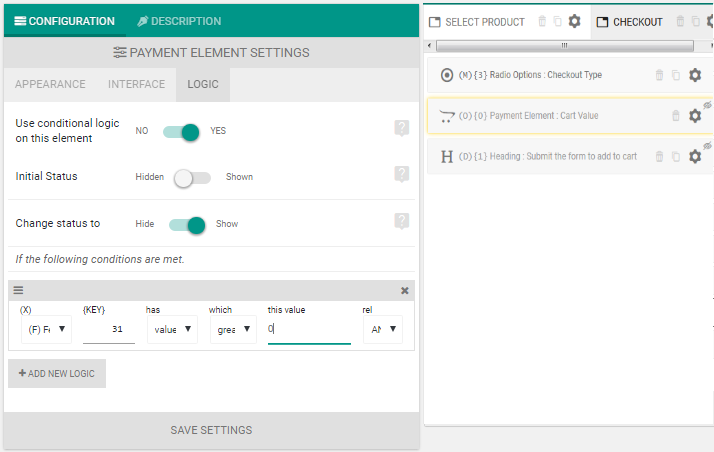The width and height of the screenshot is (714, 452).
Task: Open the Appearance settings tab
Action: (50, 84)
